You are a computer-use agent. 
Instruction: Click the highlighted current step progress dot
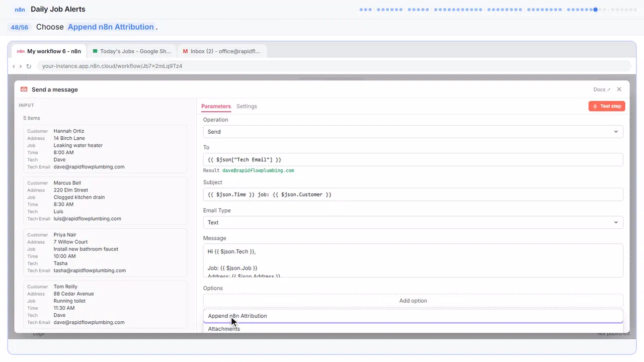(x=596, y=9)
